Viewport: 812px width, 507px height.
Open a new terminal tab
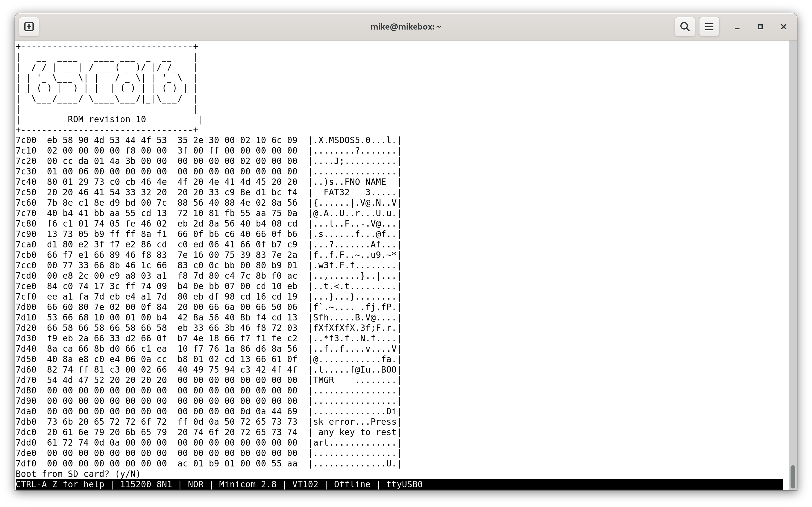(x=29, y=26)
